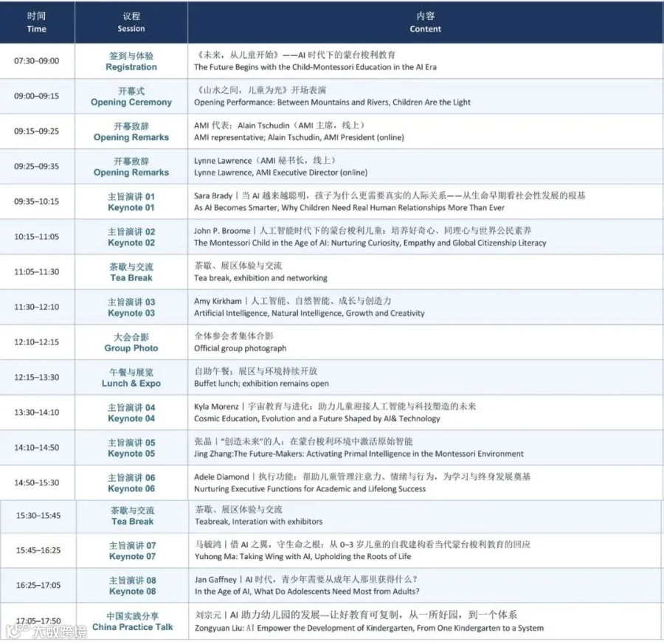Click the 09:15–09:25 time cell
Image resolution: width=664 pixels, height=644 pixels.
37,131
